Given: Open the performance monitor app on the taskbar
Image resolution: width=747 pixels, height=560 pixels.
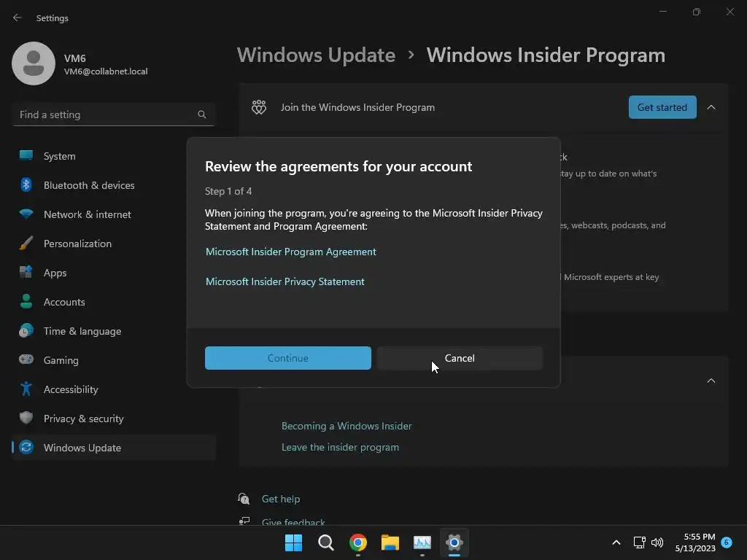Looking at the screenshot, I should pyautogui.click(x=422, y=542).
